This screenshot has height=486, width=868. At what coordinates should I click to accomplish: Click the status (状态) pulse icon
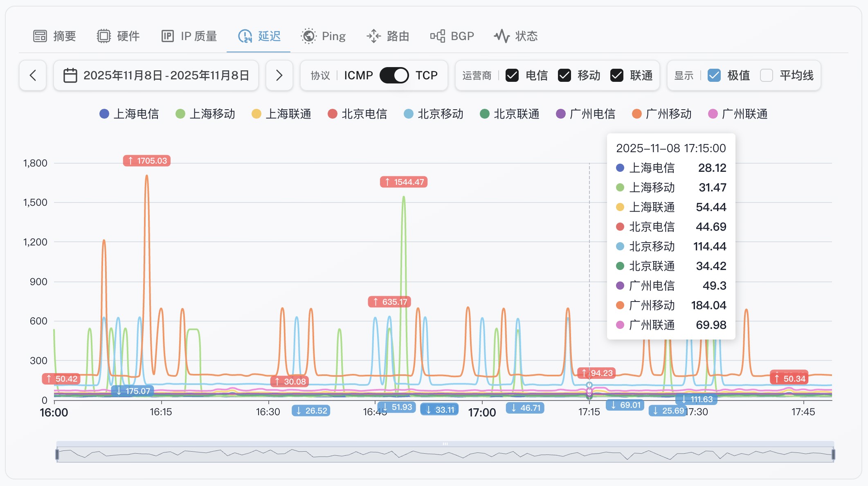click(502, 36)
